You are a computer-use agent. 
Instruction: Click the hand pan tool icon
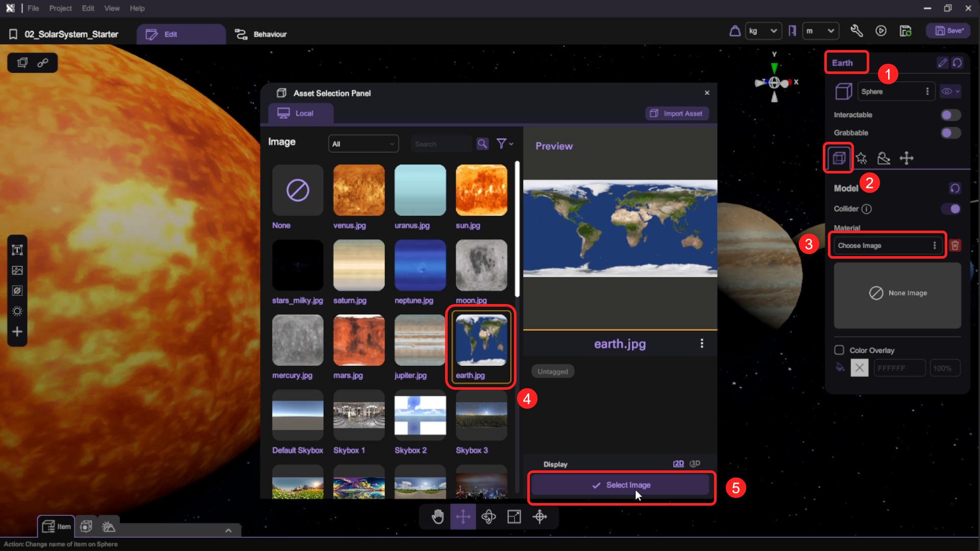click(x=437, y=517)
